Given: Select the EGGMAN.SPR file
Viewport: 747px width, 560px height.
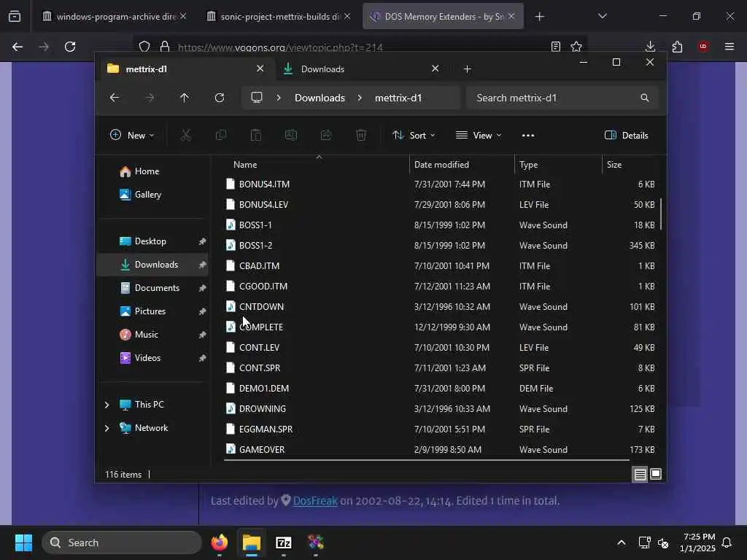Looking at the screenshot, I should point(441,429).
